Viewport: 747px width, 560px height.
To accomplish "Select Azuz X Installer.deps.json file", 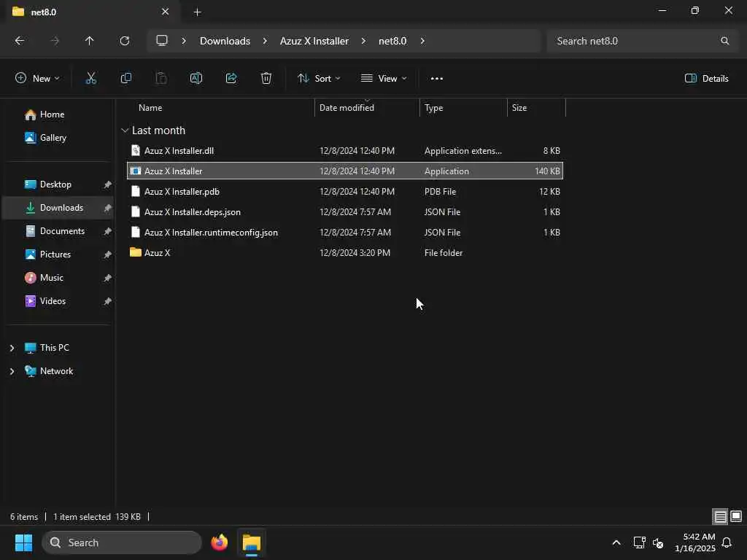I will pos(345,212).
